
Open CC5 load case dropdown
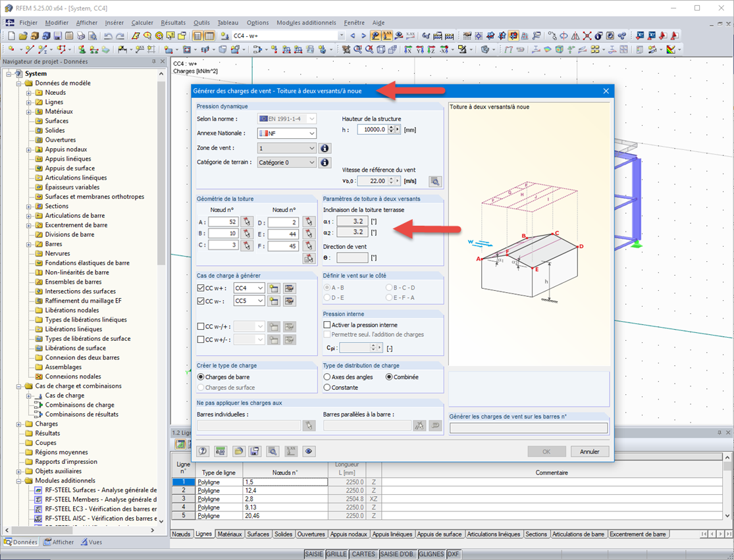[x=260, y=301]
